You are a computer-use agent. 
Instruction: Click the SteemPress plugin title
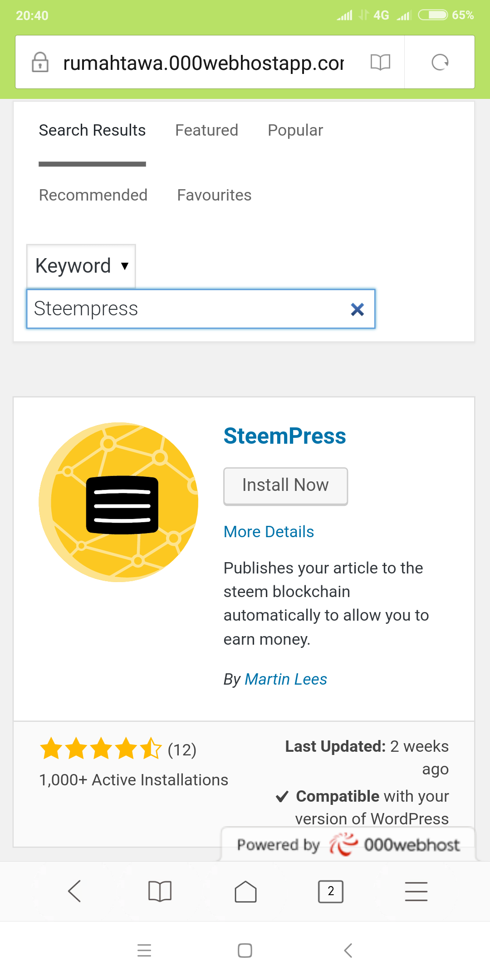coord(284,436)
